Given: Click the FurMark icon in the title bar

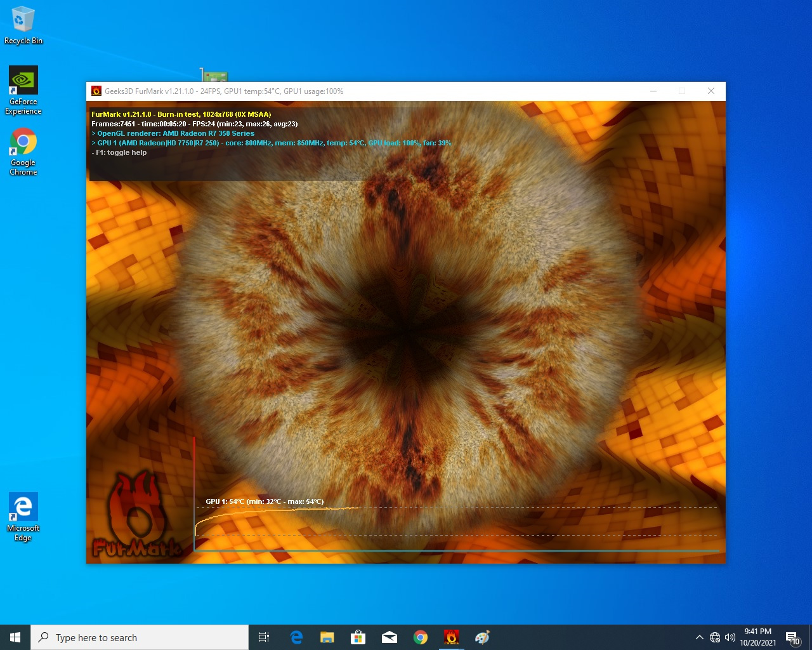Looking at the screenshot, I should click(x=96, y=91).
